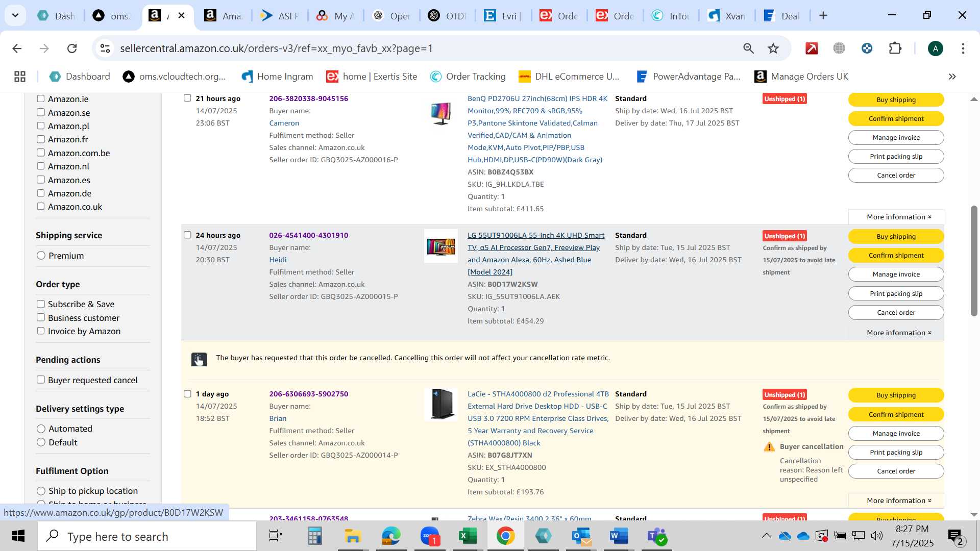Open Microsoft Teams from the taskbar
The width and height of the screenshot is (980, 551).
point(656,536)
